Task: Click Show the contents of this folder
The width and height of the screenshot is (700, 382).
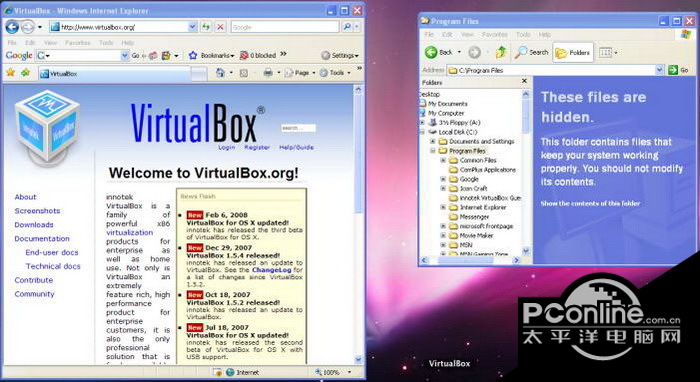Action: click(x=590, y=203)
